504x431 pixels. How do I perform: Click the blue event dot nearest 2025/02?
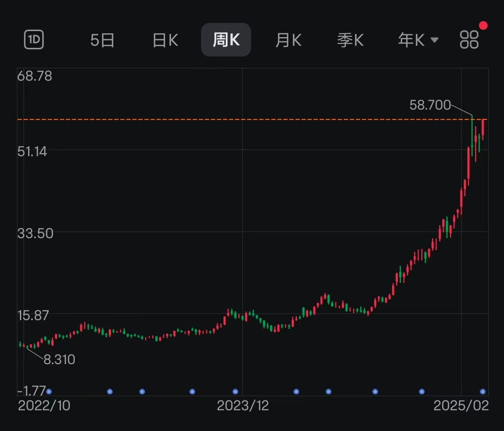482,391
